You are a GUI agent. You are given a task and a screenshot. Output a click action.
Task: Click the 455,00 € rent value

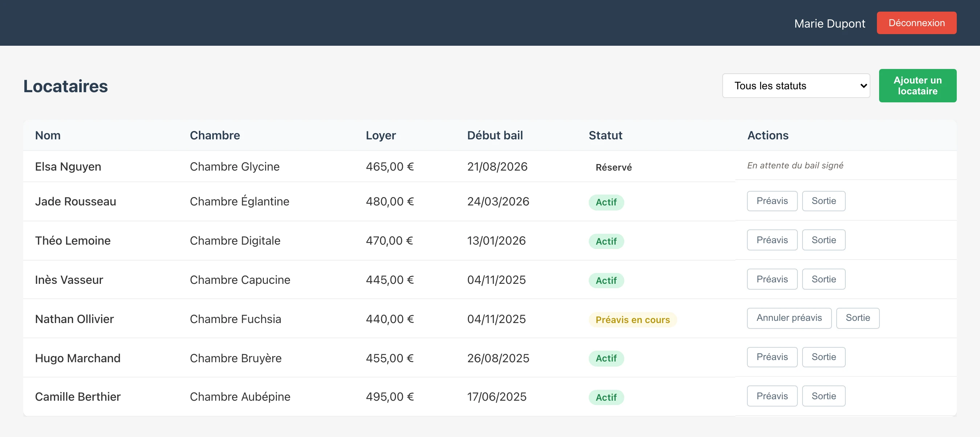(x=389, y=358)
